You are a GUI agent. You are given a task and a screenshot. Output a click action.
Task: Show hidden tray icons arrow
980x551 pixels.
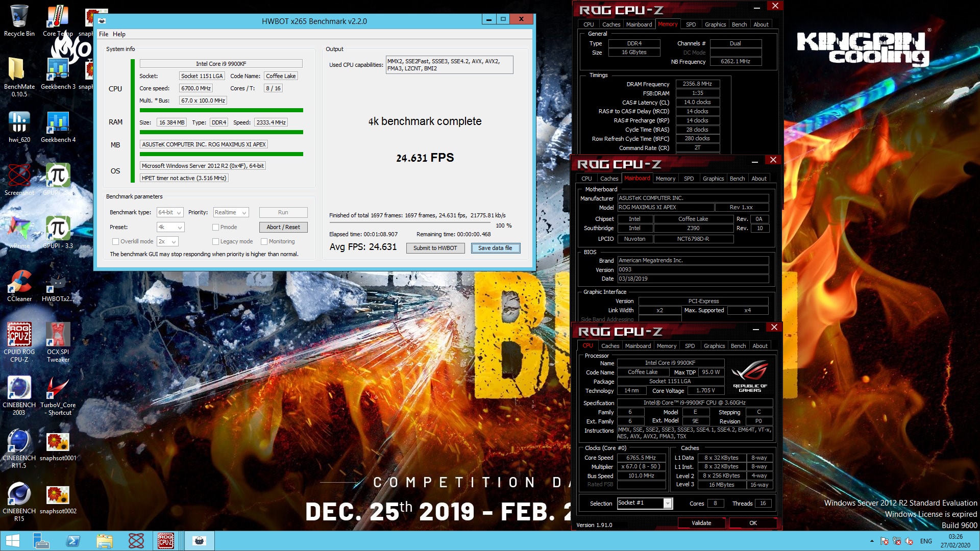point(872,541)
